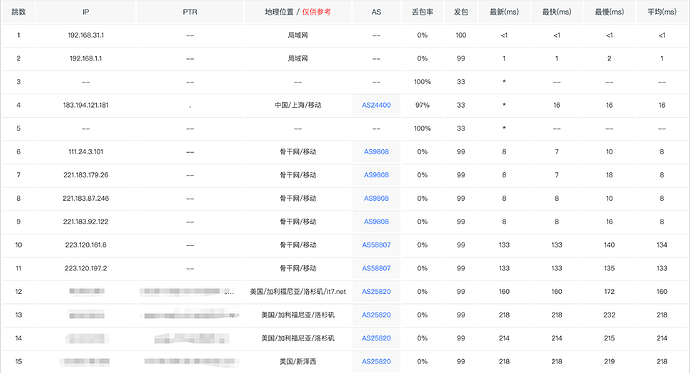Image resolution: width=690 pixels, height=373 pixels.
Task: Select the PTR column header
Action: pos(190,12)
